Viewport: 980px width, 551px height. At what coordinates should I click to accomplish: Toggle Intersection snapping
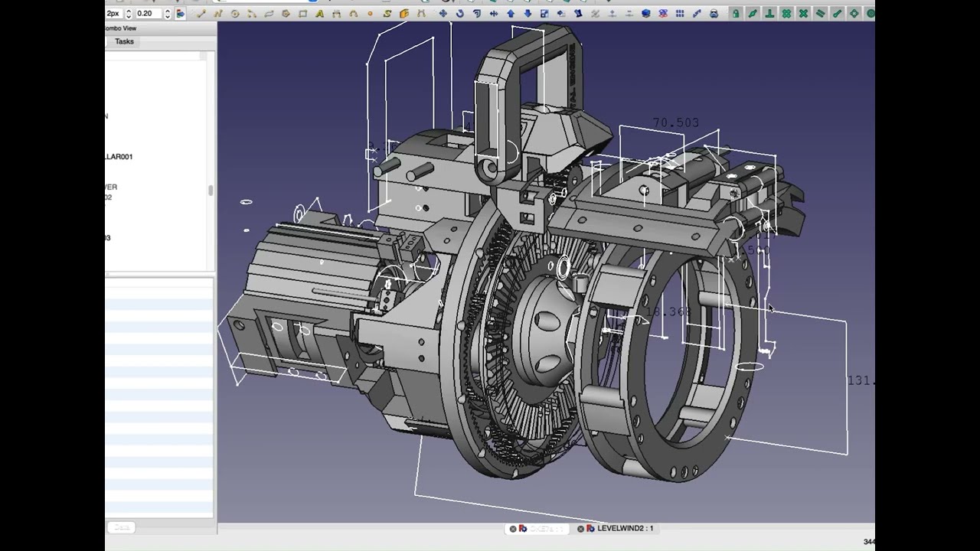tap(803, 14)
